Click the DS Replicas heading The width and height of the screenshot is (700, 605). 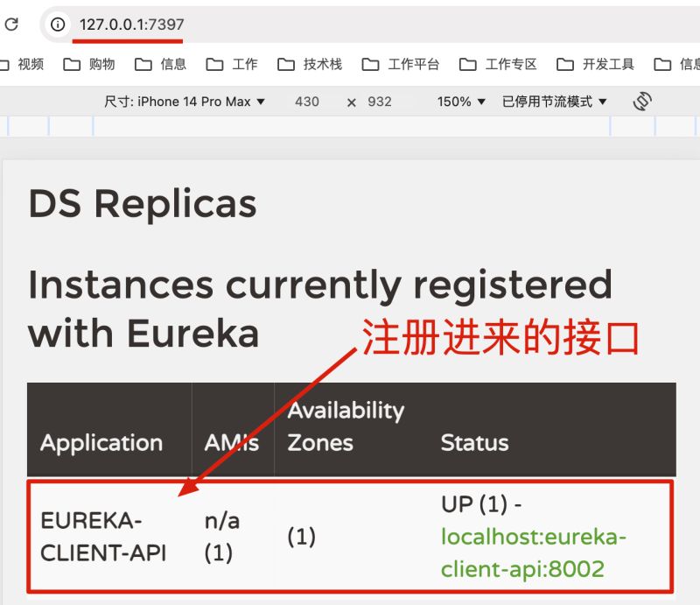pyautogui.click(x=143, y=204)
